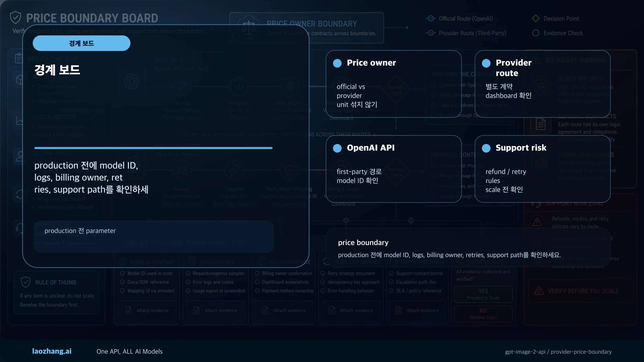
Task: Click Attach evidence under Docs/SDK reference column
Action: [x=147, y=310]
